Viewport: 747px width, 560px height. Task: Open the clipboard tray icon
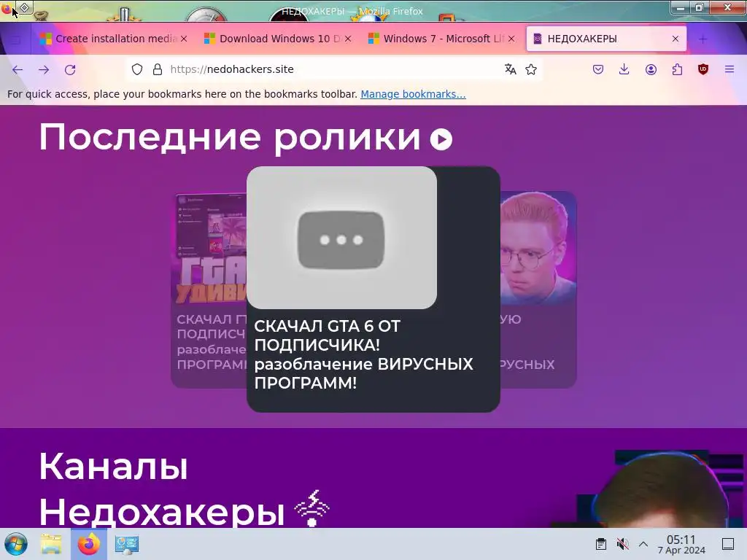[601, 544]
